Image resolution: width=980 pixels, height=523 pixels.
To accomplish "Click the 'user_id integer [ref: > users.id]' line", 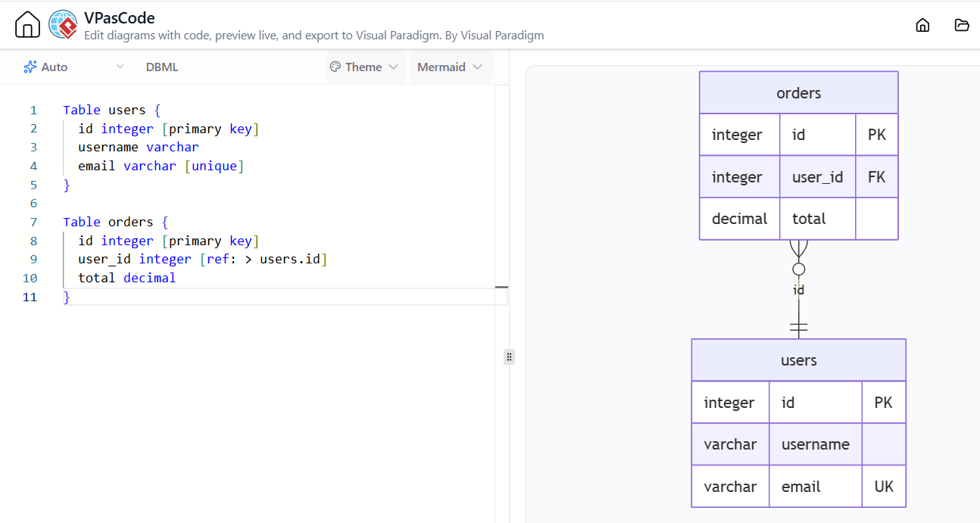I will 203,259.
